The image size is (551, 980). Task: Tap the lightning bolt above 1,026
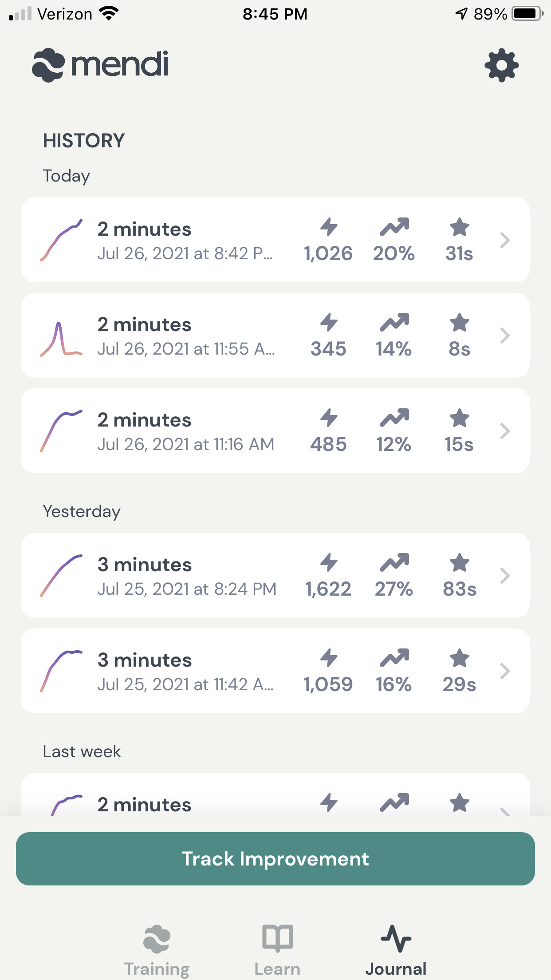point(329,227)
